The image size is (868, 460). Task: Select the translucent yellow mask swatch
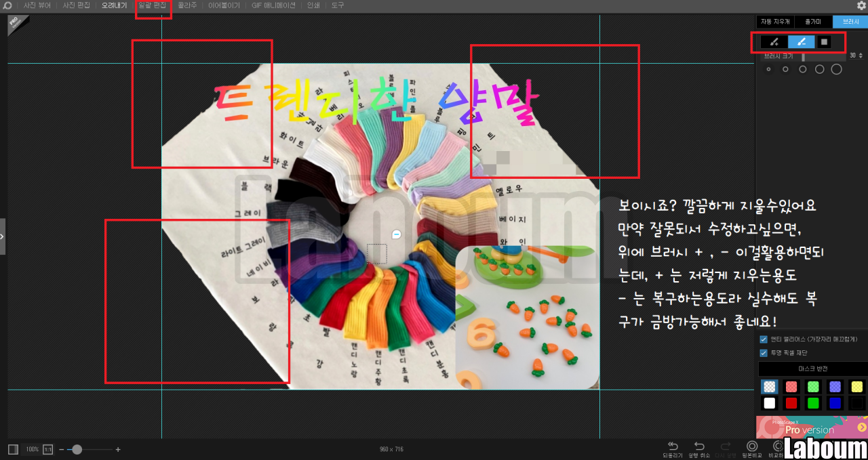tap(856, 386)
